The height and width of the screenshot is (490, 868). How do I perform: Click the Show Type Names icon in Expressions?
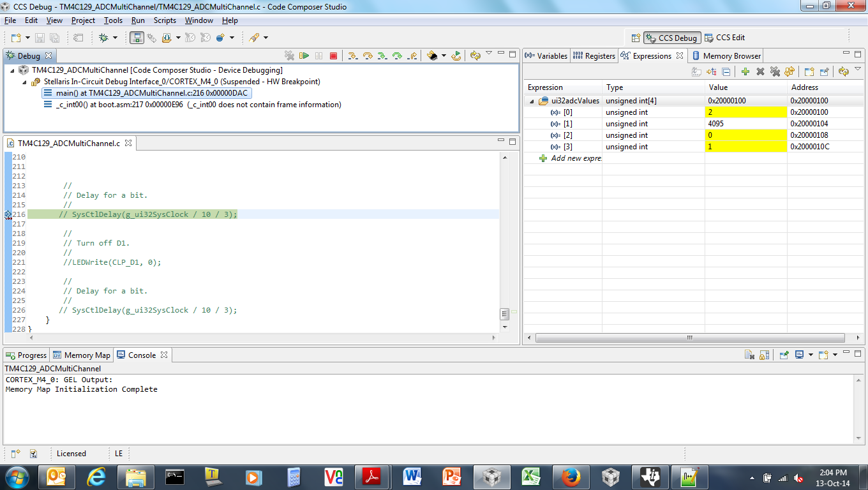coord(696,72)
